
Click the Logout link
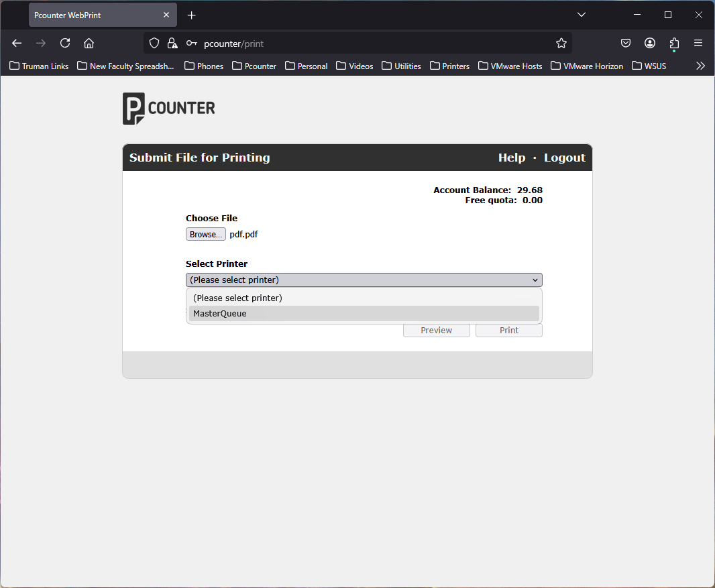click(565, 158)
